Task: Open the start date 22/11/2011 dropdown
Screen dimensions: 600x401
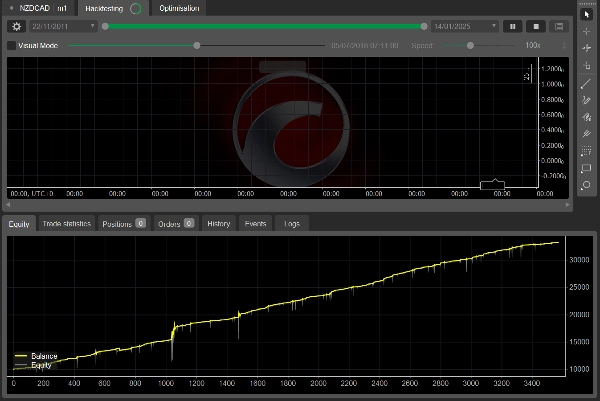Action: point(63,26)
